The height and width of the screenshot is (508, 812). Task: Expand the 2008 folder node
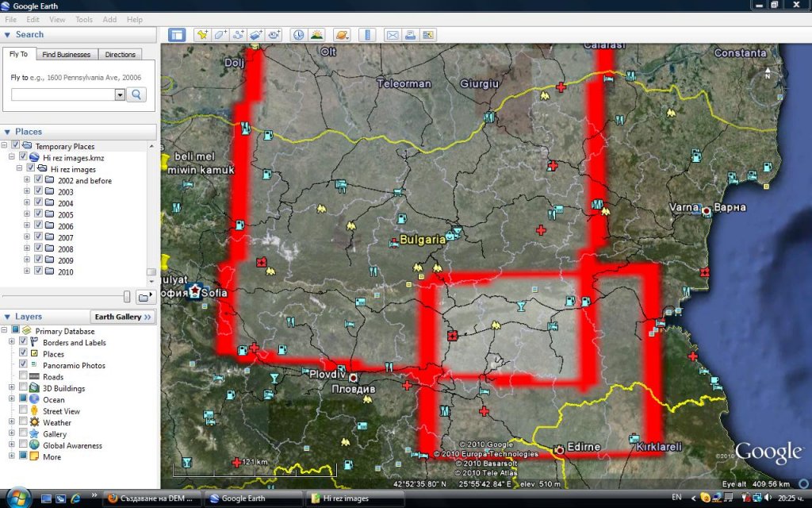[27, 248]
